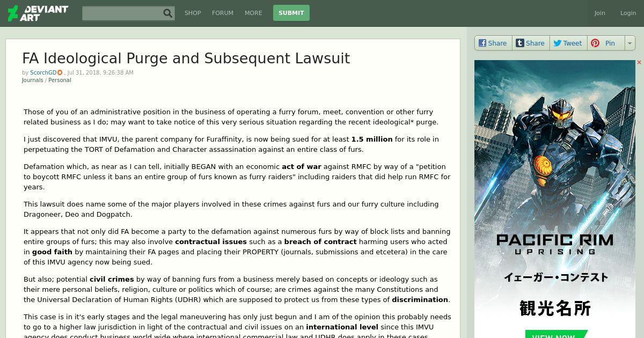Image resolution: width=644 pixels, height=338 pixels.
Task: Open the FORUM menu
Action: tap(223, 13)
